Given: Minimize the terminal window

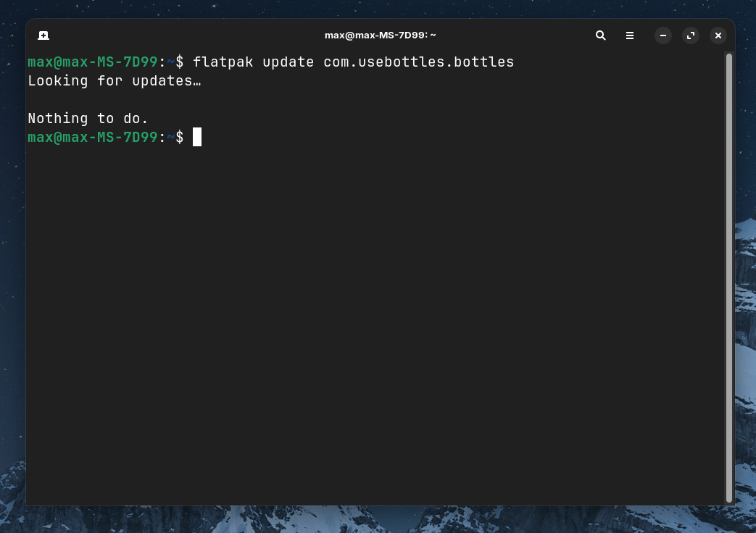Looking at the screenshot, I should (663, 35).
